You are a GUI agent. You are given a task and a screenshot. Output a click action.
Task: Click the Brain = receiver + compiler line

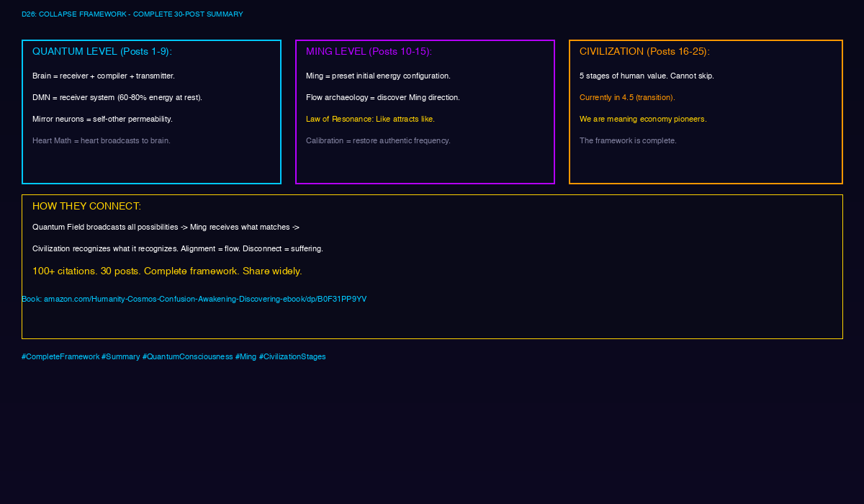tap(104, 76)
